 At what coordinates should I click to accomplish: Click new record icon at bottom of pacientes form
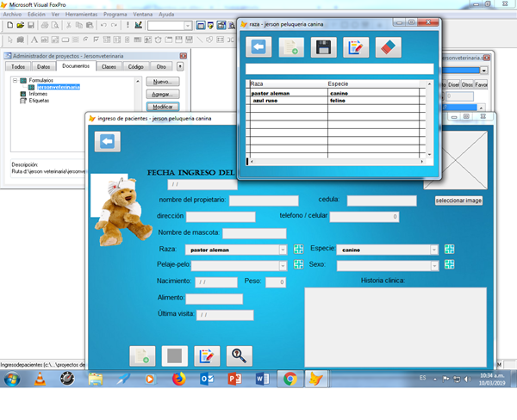(142, 355)
